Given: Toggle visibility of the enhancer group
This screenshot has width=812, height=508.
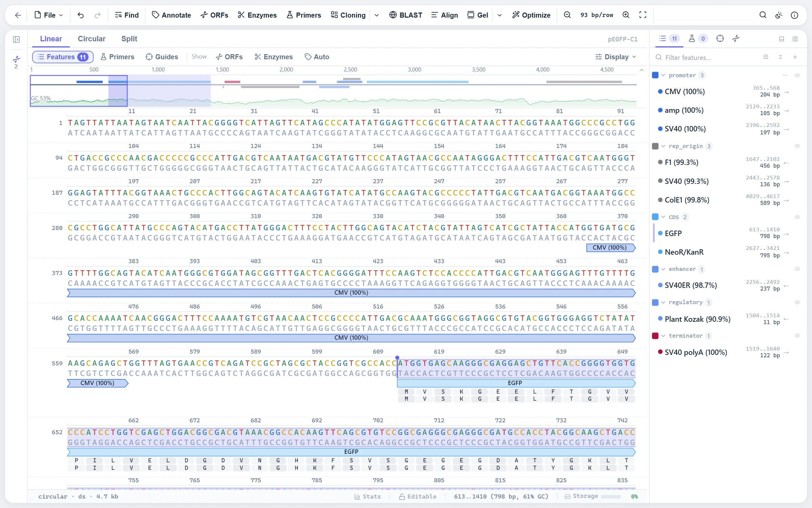Looking at the screenshot, I should [x=797, y=269].
